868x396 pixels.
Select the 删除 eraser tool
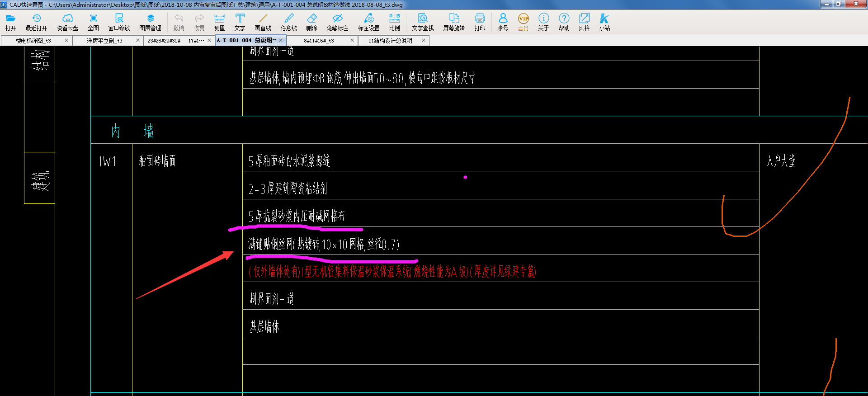tap(311, 22)
